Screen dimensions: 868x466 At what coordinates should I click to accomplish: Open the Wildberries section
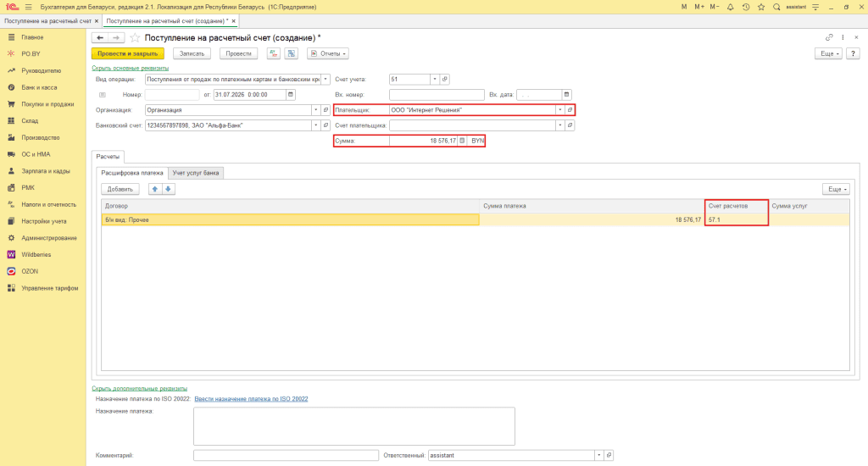point(36,254)
